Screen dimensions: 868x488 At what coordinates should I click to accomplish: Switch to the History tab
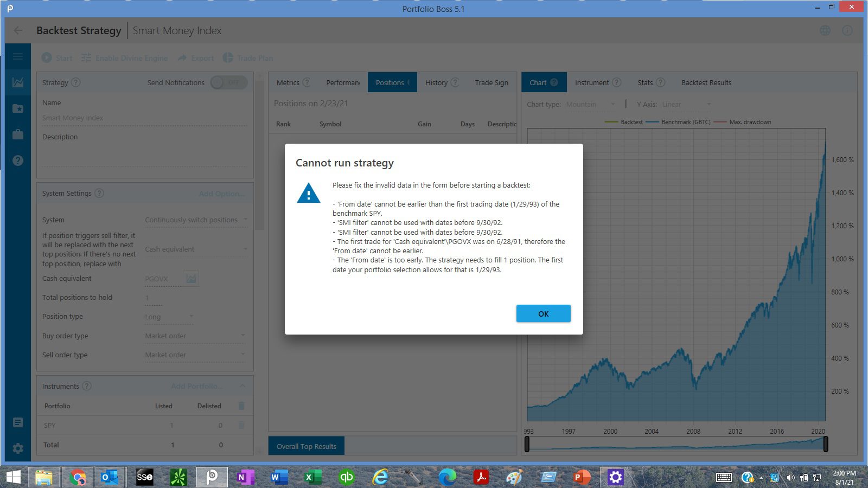[x=442, y=82]
